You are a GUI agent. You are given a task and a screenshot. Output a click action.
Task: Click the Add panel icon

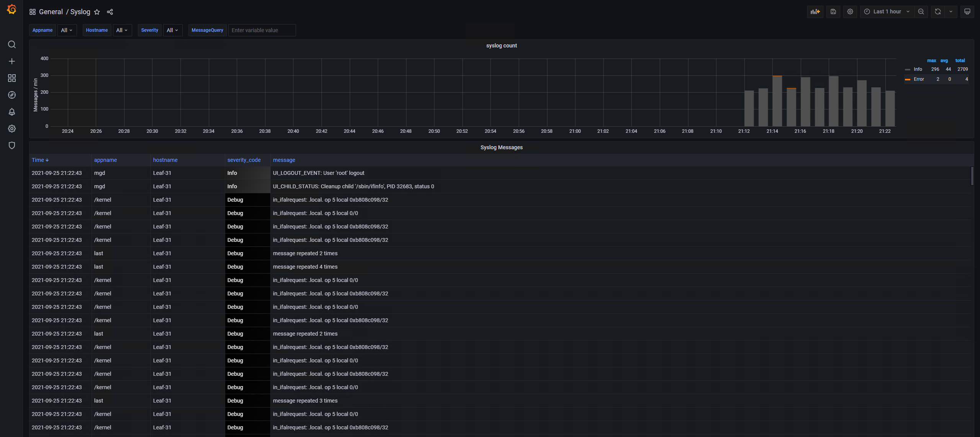point(815,11)
